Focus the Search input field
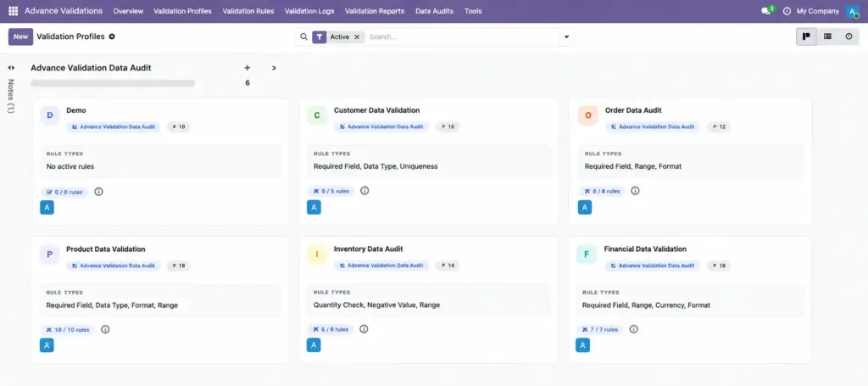The width and height of the screenshot is (868, 386). (x=462, y=36)
